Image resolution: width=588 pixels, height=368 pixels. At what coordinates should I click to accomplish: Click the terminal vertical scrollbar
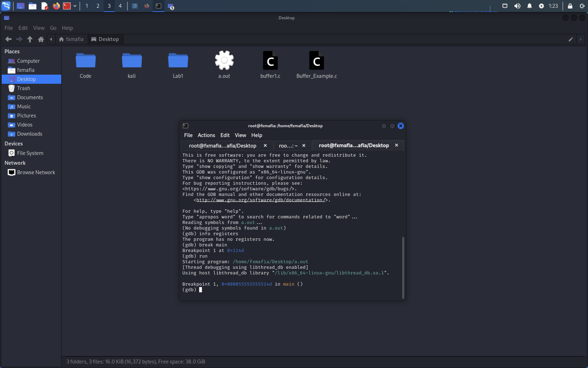point(403,268)
